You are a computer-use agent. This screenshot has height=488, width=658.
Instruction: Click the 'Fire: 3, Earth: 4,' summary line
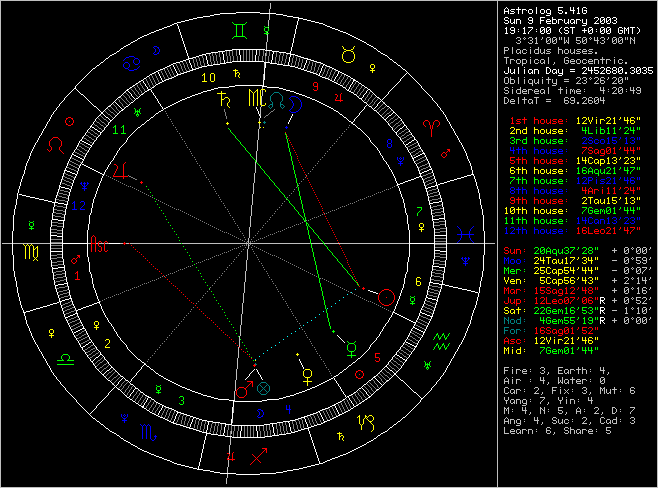pos(557,371)
